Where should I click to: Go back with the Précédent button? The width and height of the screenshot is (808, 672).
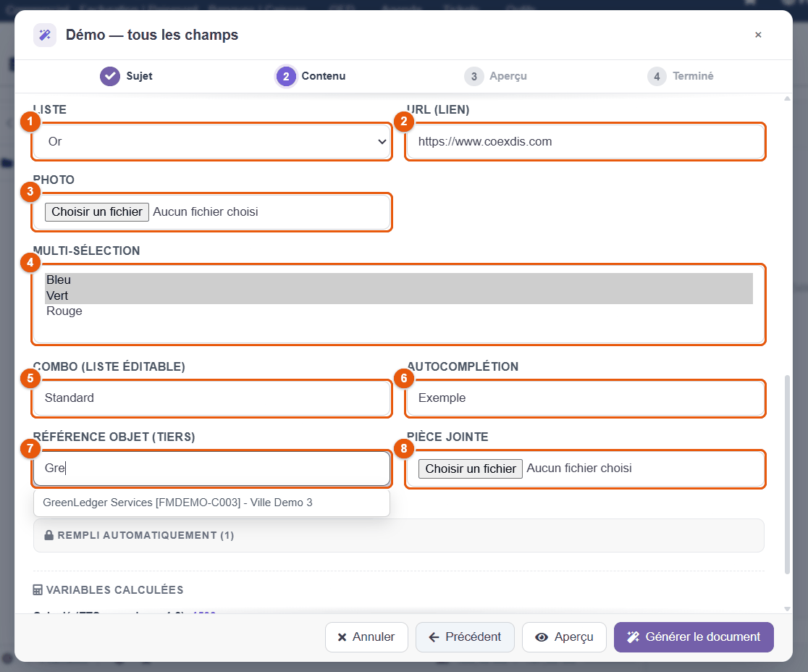pyautogui.click(x=466, y=637)
